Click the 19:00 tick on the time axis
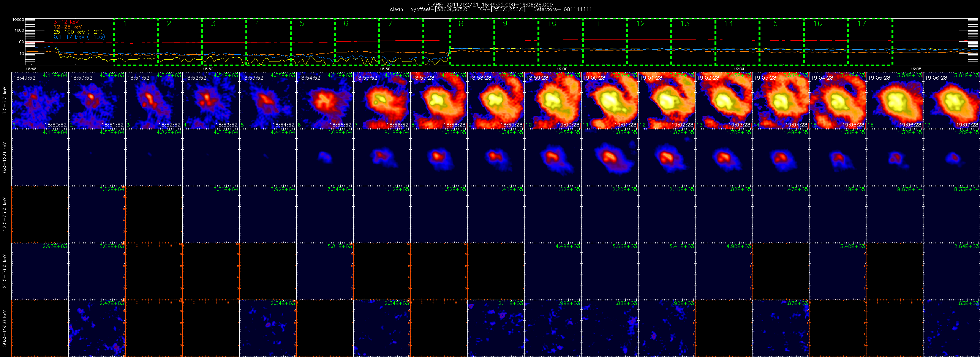The width and height of the screenshot is (980, 357). [562, 69]
